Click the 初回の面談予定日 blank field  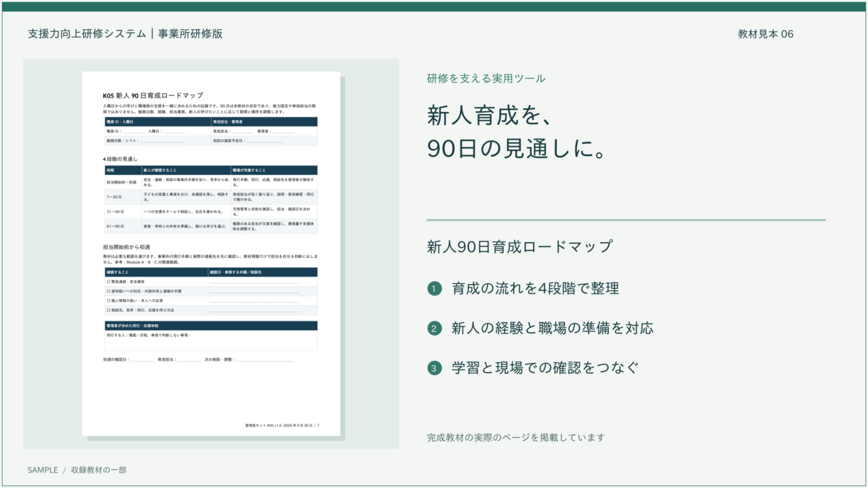coord(264,141)
